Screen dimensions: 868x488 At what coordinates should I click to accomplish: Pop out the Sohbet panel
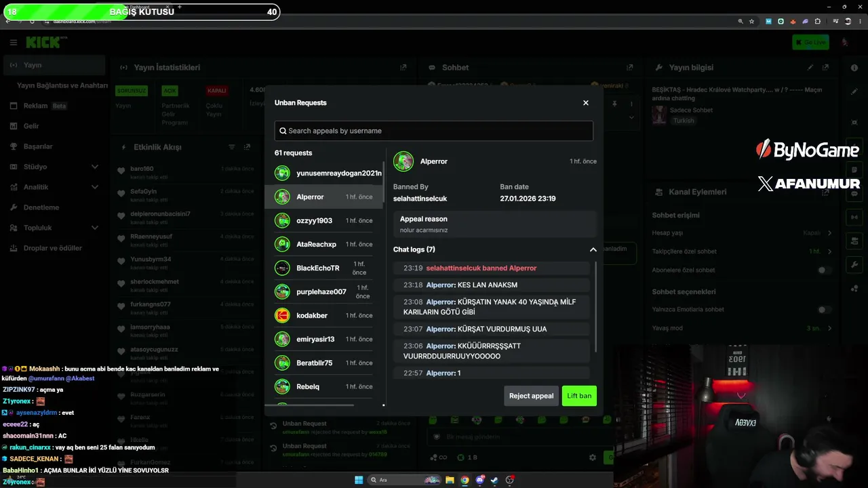click(629, 67)
